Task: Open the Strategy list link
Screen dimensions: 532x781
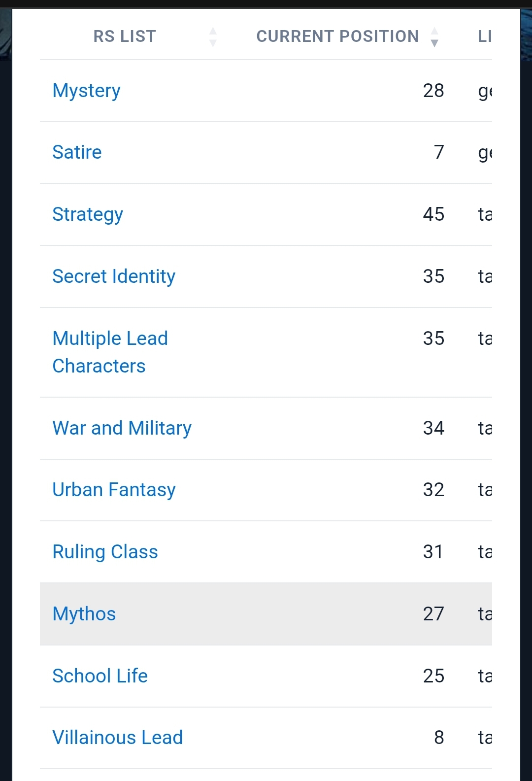Action: pyautogui.click(x=88, y=214)
